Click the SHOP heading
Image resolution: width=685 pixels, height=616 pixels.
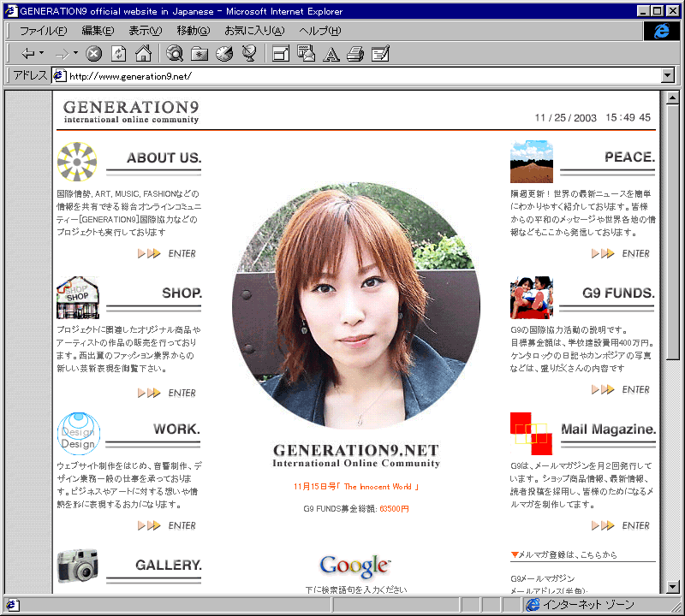pyautogui.click(x=182, y=293)
